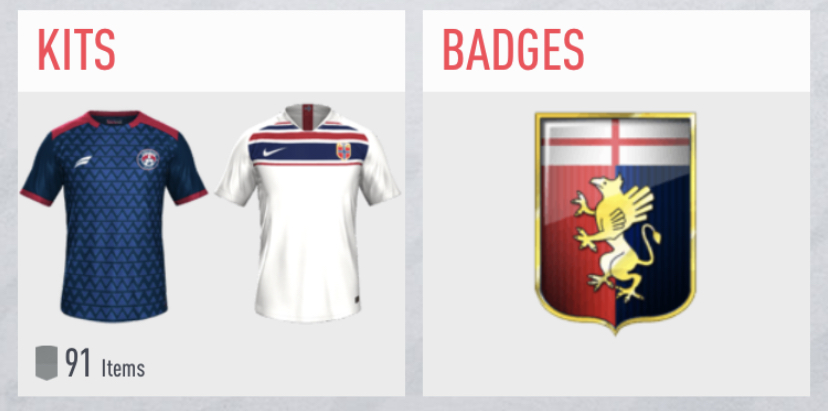Click the round club crest on navy kit
The width and height of the screenshot is (828, 411).
148,159
